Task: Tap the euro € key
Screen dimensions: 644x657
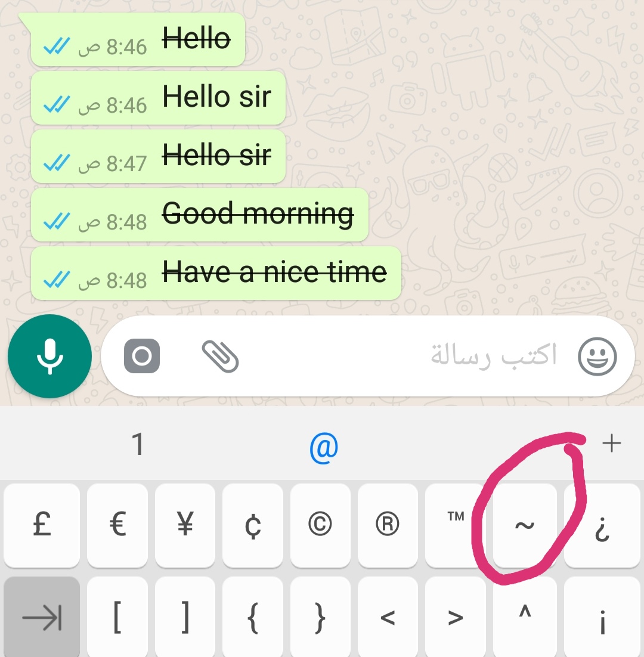Action: click(x=117, y=525)
